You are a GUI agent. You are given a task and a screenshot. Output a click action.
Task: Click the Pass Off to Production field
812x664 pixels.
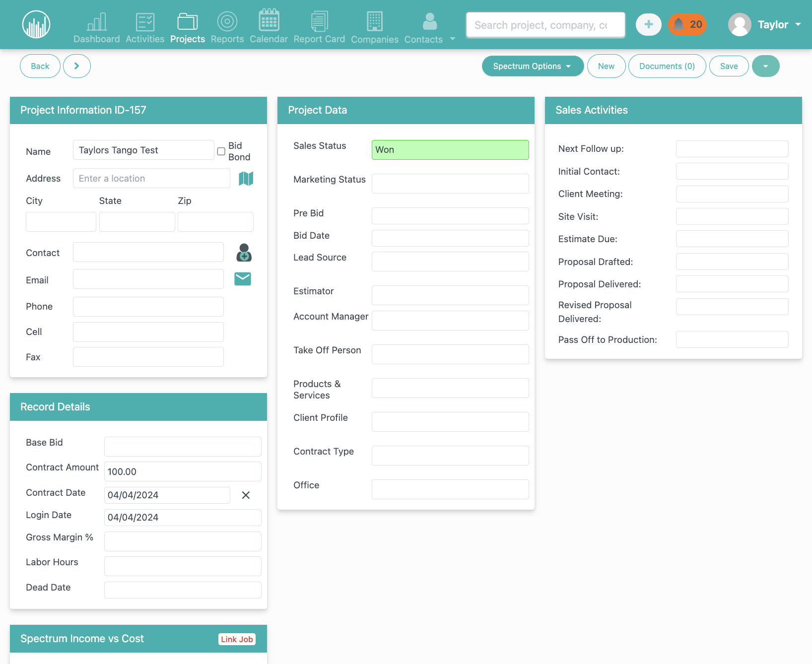pyautogui.click(x=732, y=339)
